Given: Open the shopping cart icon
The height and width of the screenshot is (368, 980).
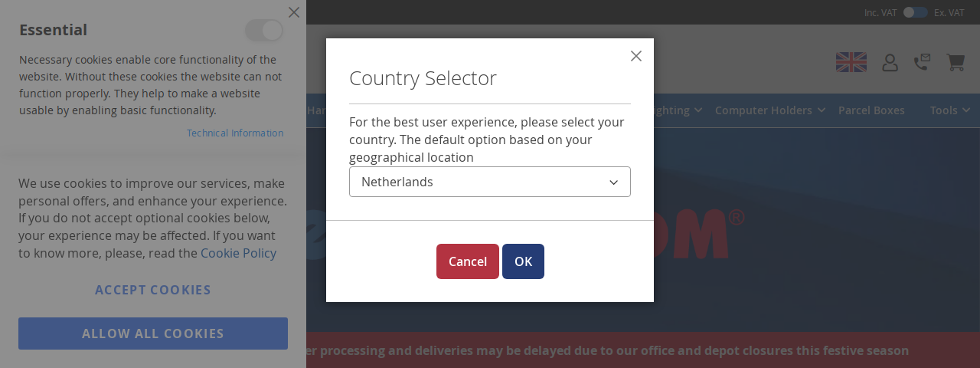Looking at the screenshot, I should pyautogui.click(x=955, y=62).
